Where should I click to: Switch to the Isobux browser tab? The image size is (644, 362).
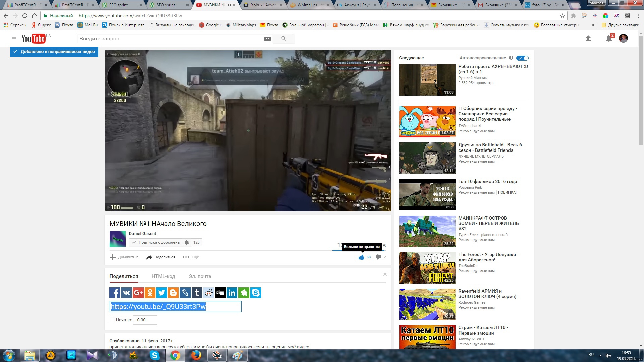pyautogui.click(x=263, y=5)
